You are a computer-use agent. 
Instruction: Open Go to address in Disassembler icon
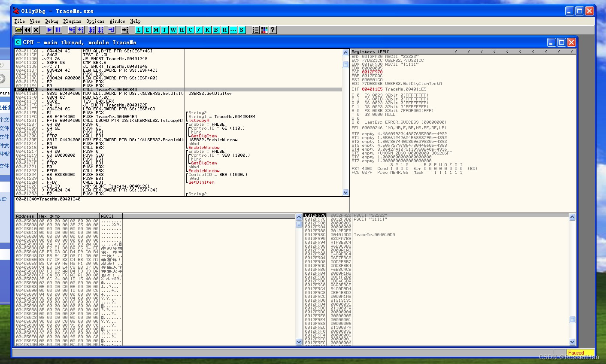click(x=125, y=30)
